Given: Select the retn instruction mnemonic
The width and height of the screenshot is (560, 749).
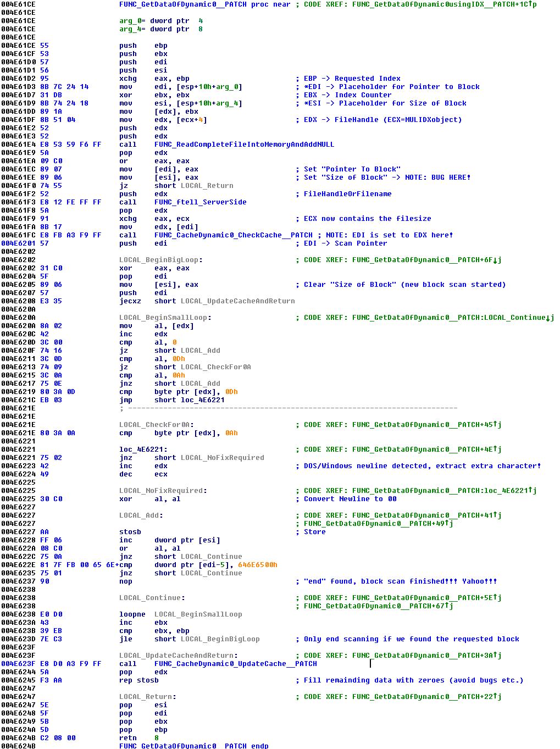Looking at the screenshot, I should [127, 738].
